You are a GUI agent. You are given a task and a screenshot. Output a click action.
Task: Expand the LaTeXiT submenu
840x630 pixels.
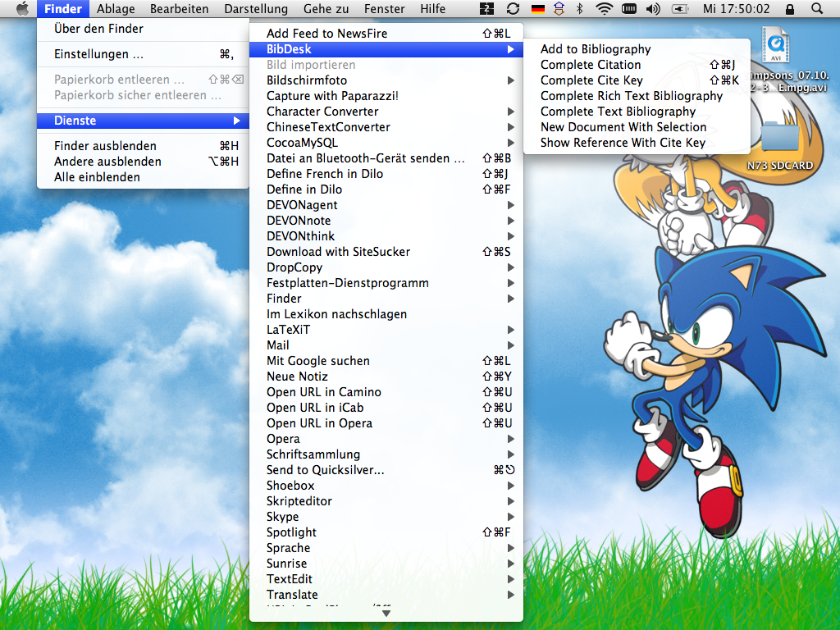pyautogui.click(x=386, y=330)
